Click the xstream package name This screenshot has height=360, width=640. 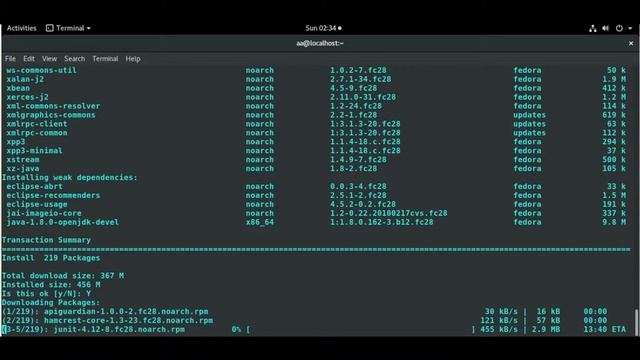coord(23,160)
